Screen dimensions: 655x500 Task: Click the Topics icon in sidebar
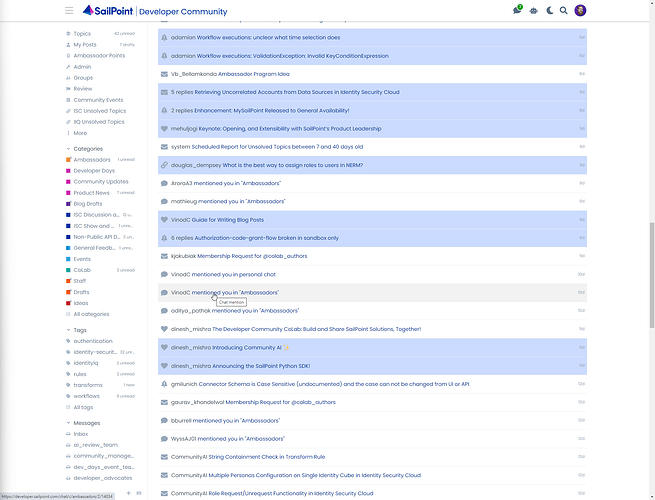(68, 33)
